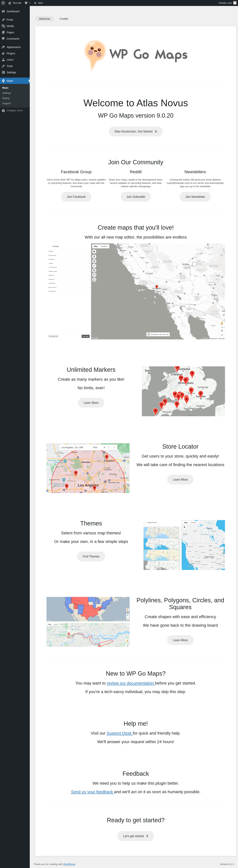Screen dimensions: 238x868
Task: Click the Plugins plug icon
Action: coord(3,54)
